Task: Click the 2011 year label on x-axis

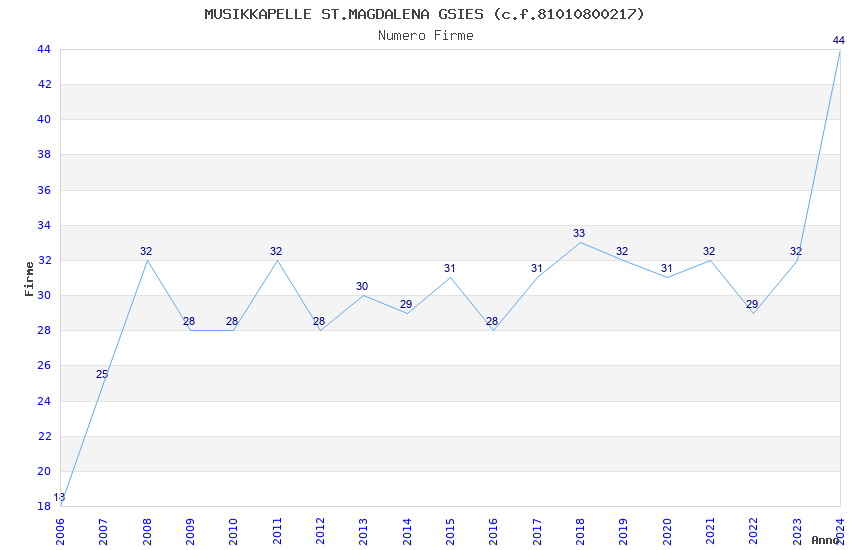Action: coord(277,531)
